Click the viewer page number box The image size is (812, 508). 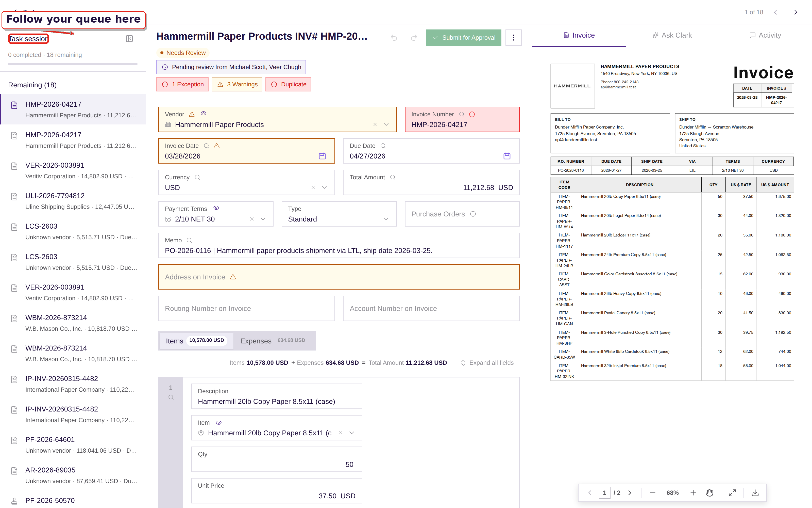[604, 493]
